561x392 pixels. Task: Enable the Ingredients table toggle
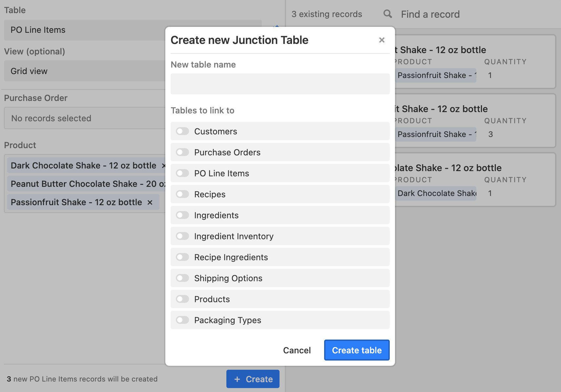(182, 215)
